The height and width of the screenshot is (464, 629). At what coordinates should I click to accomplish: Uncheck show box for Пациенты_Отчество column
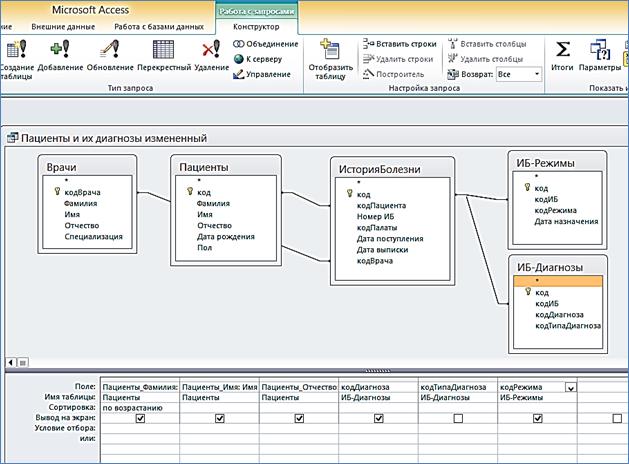coord(299,418)
